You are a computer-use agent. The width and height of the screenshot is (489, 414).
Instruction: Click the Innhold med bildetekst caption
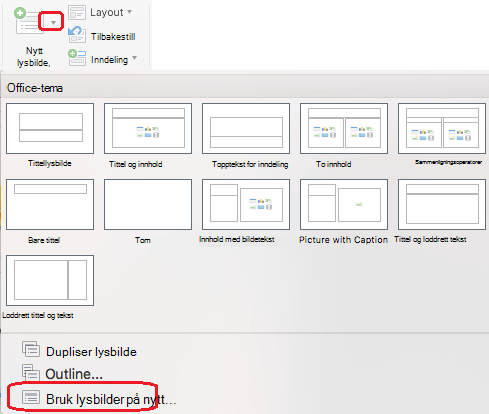click(237, 239)
